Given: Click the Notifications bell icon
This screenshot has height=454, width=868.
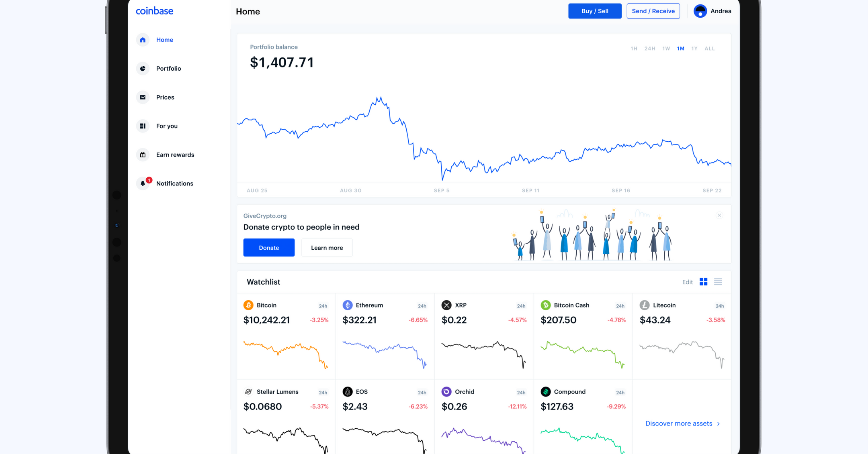Looking at the screenshot, I should 142,183.
